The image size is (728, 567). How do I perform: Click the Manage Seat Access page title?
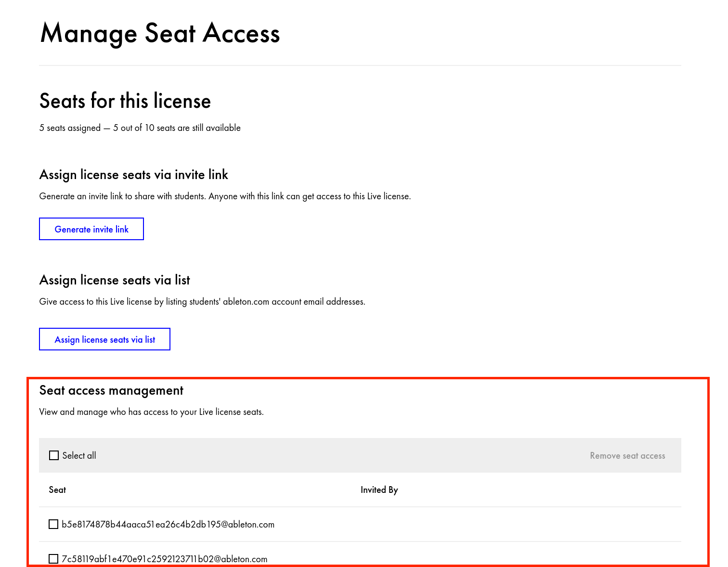pos(160,34)
